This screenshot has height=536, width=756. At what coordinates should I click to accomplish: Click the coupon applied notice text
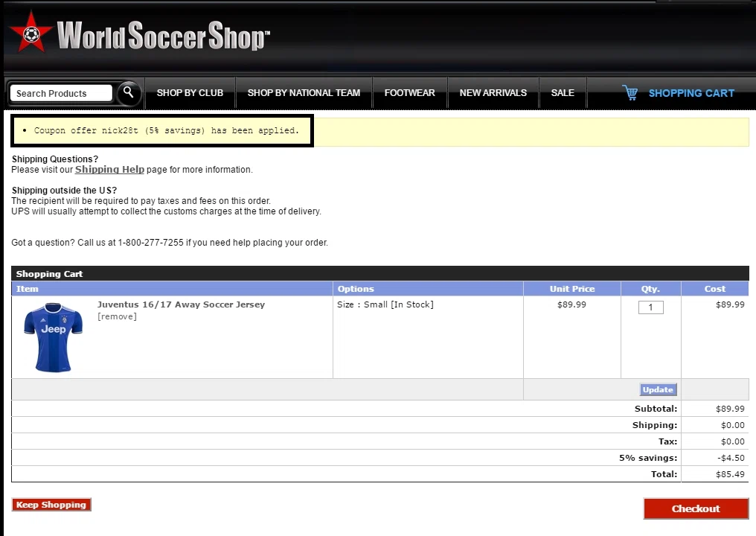click(167, 130)
